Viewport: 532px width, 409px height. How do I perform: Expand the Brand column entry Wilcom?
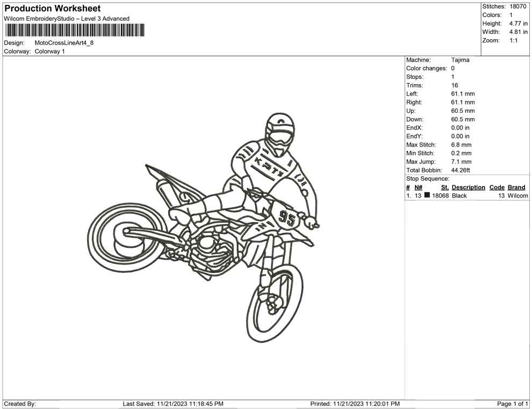(516, 195)
